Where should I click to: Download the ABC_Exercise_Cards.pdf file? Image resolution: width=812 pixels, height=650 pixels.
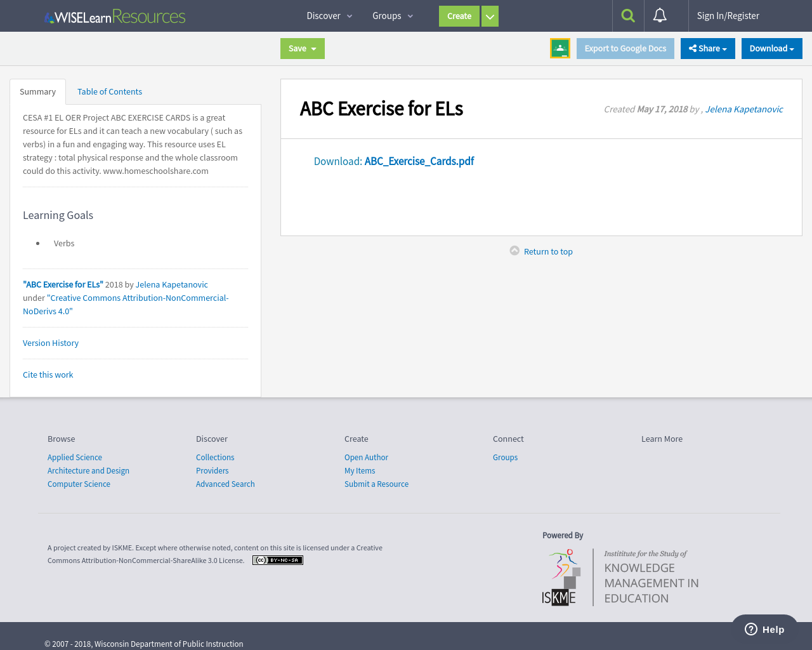[x=419, y=161]
